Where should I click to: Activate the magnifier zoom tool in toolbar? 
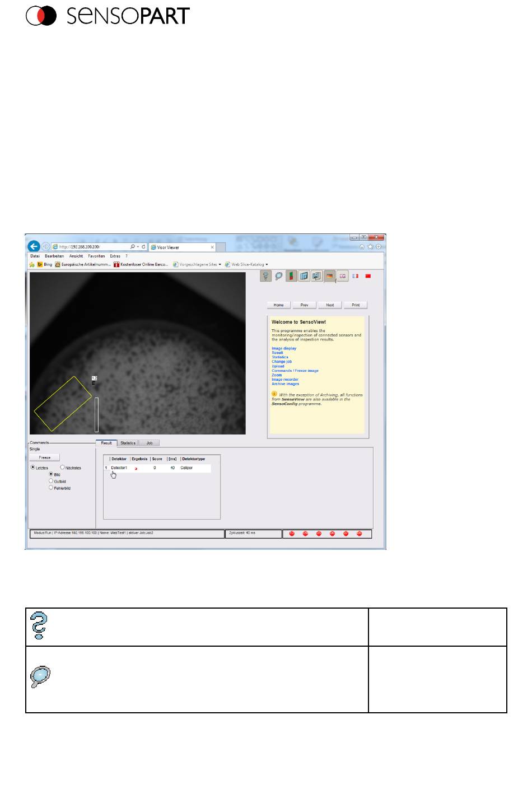[x=279, y=276]
